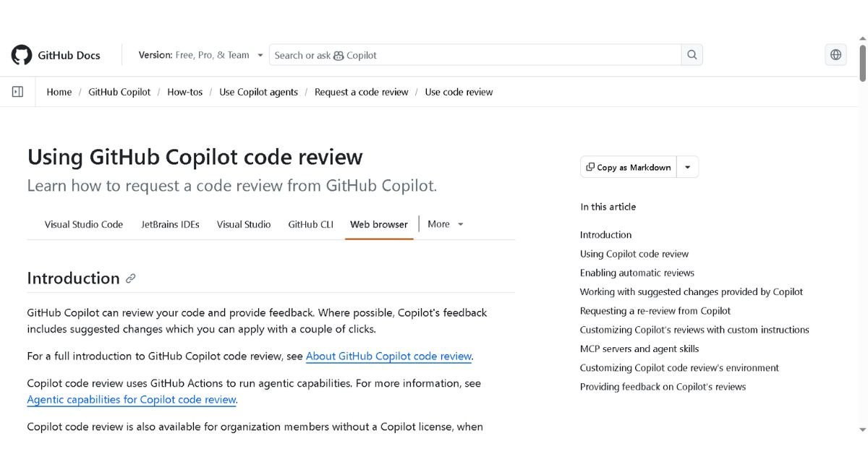This screenshot has height=470, width=868.
Task: Open GitHub Copilot breadcrumb
Action: click(x=119, y=92)
